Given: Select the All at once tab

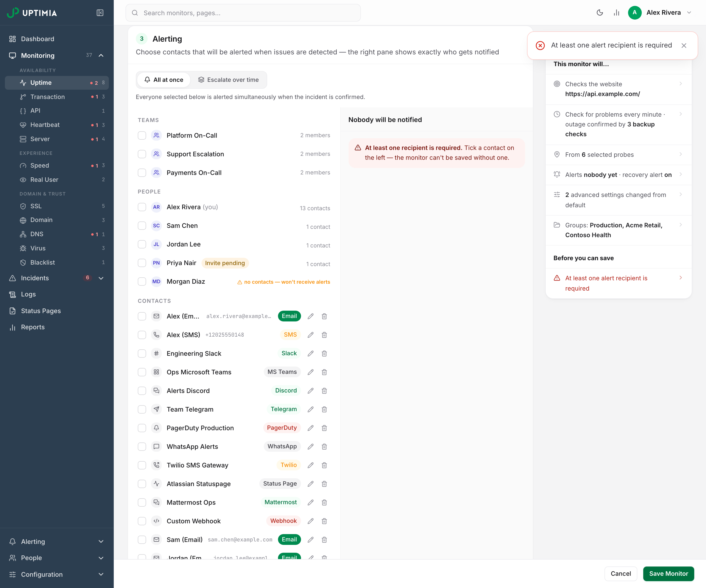Looking at the screenshot, I should [x=164, y=80].
